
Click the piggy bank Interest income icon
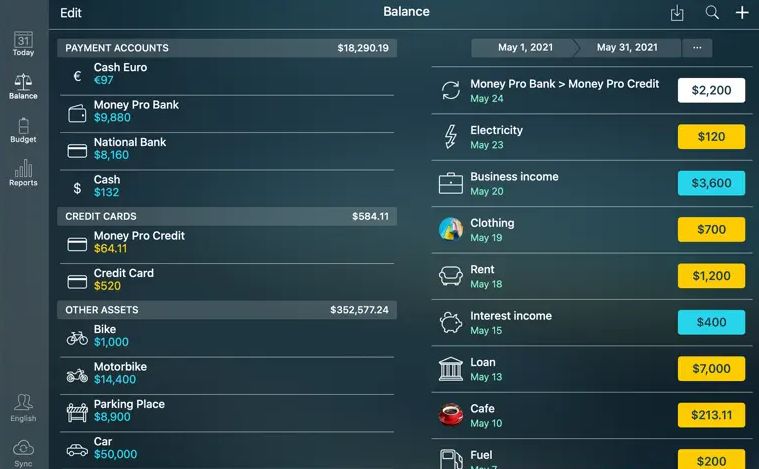click(x=451, y=322)
